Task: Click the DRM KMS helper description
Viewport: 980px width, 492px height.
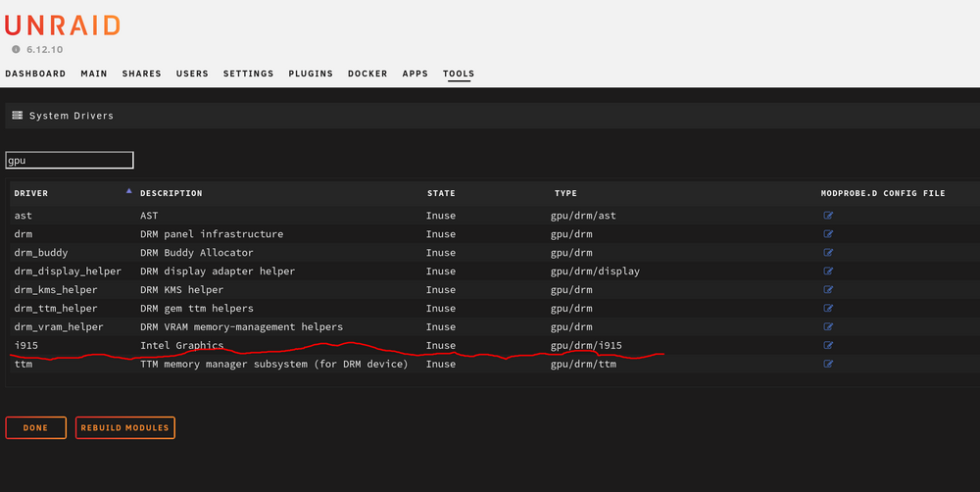Action: 182,289
